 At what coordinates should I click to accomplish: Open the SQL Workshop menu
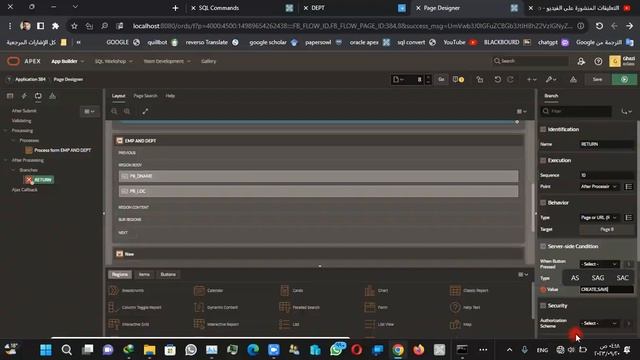click(x=113, y=61)
